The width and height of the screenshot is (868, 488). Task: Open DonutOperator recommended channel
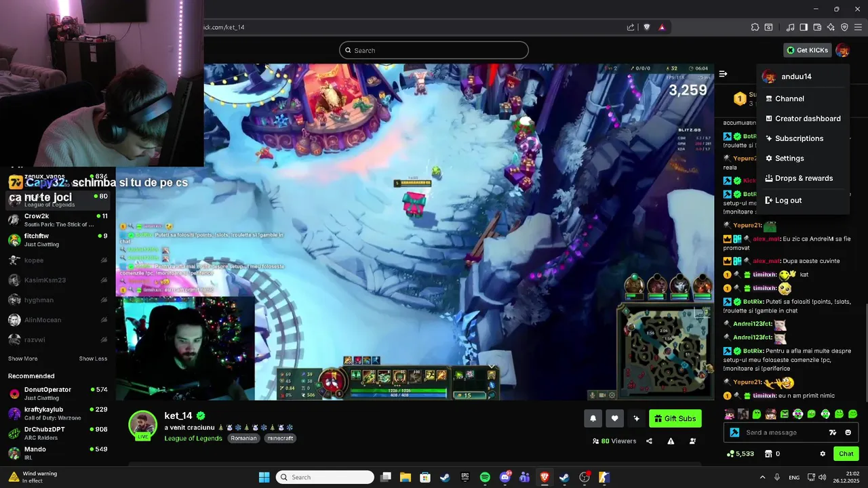[x=58, y=394]
